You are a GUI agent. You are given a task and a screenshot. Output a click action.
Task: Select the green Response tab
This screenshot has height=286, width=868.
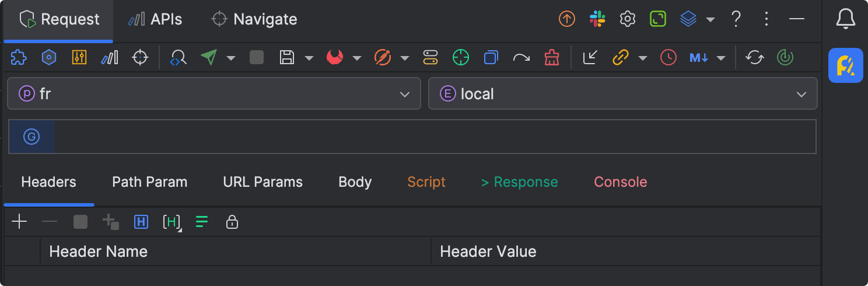[520, 182]
